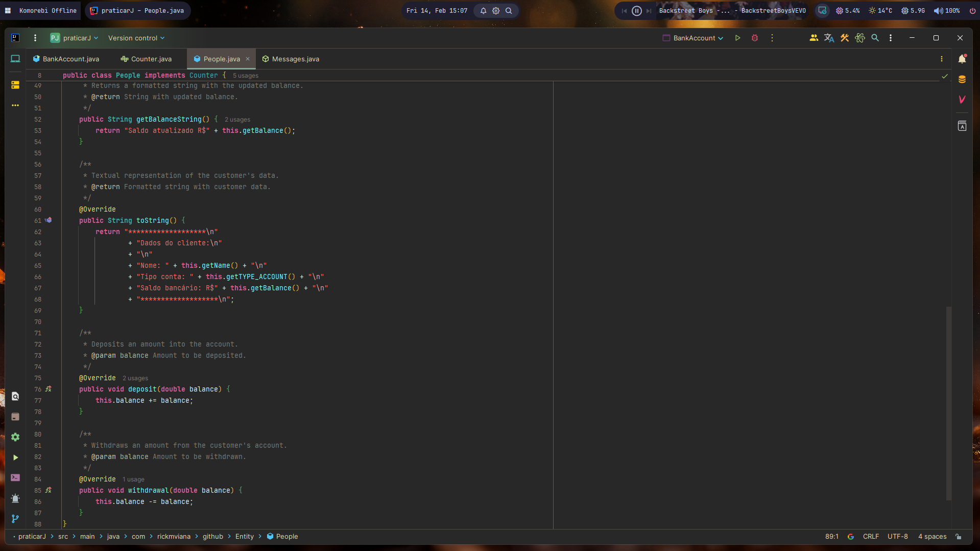Viewport: 980px width, 551px height.
Task: Click the power button in the top bar
Action: coord(972,11)
